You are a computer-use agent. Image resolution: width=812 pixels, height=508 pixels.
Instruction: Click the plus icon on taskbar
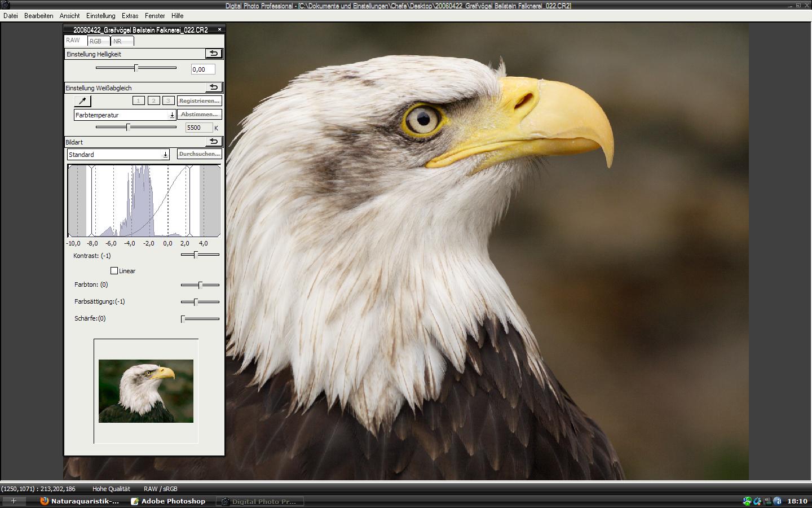pyautogui.click(x=14, y=501)
